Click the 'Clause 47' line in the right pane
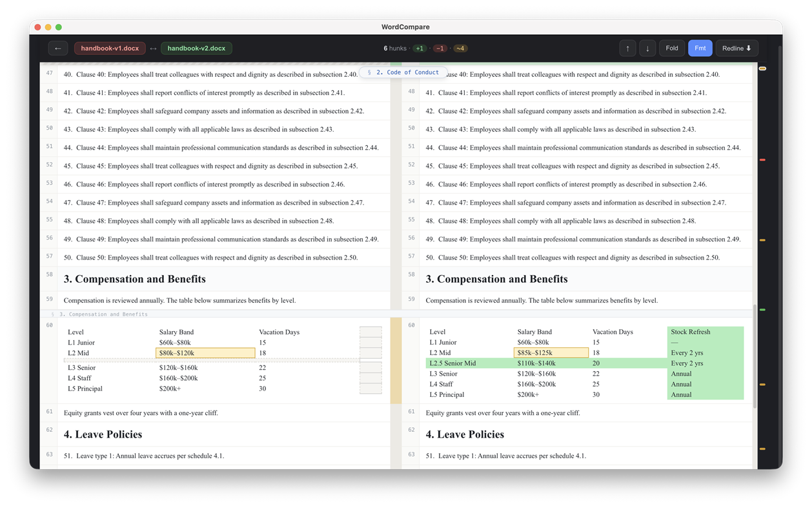This screenshot has width=812, height=508. [x=576, y=203]
